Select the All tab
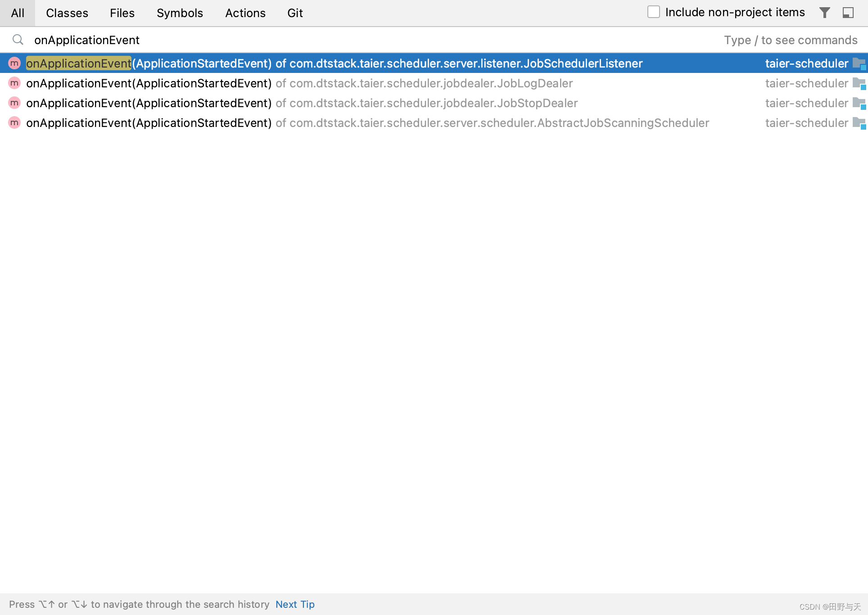This screenshot has height=615, width=868. click(x=18, y=13)
